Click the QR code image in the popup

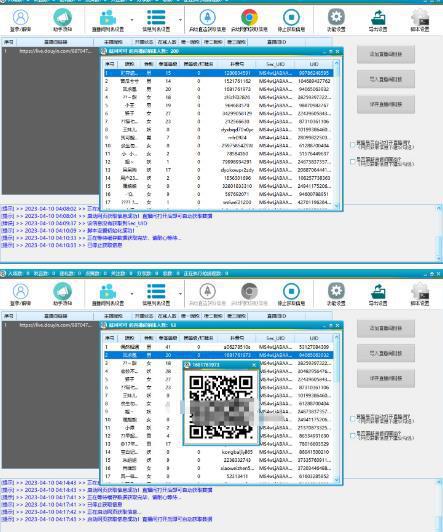click(x=221, y=407)
